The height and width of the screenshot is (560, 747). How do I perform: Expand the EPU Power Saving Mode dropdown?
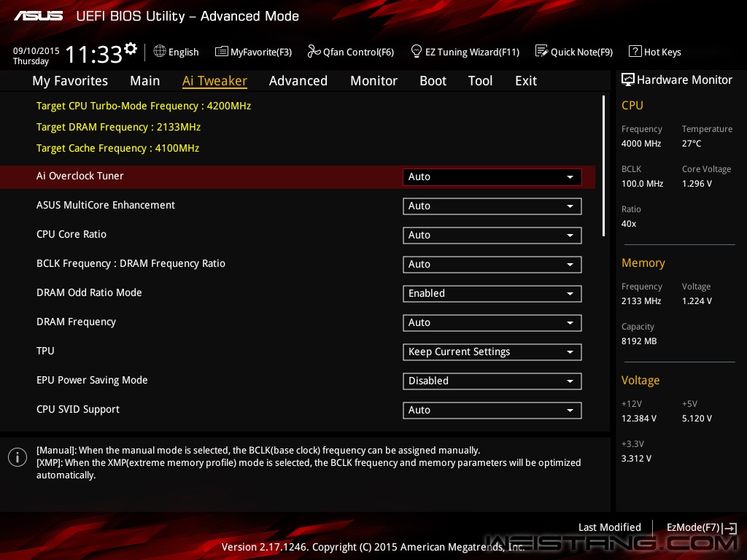pyautogui.click(x=492, y=381)
